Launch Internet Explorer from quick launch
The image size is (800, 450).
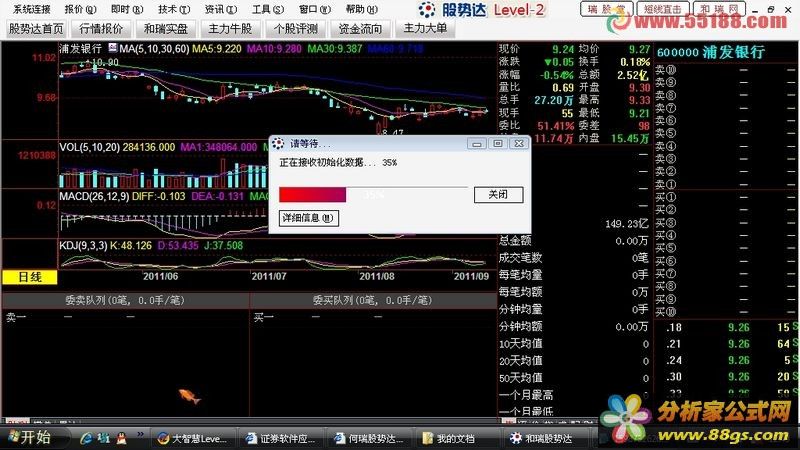[86, 438]
